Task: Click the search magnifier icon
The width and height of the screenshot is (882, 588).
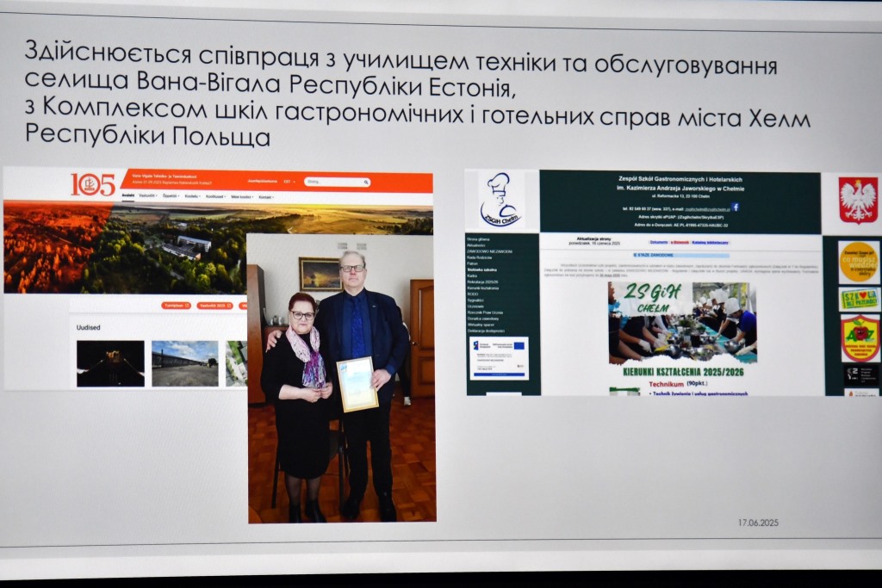Action: [x=366, y=183]
